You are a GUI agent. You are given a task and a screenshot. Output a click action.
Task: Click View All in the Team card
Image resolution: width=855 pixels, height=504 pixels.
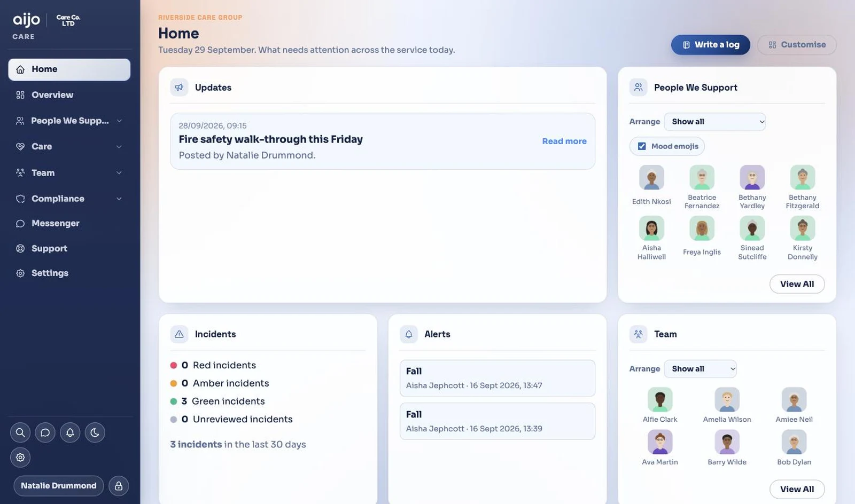pos(797,489)
